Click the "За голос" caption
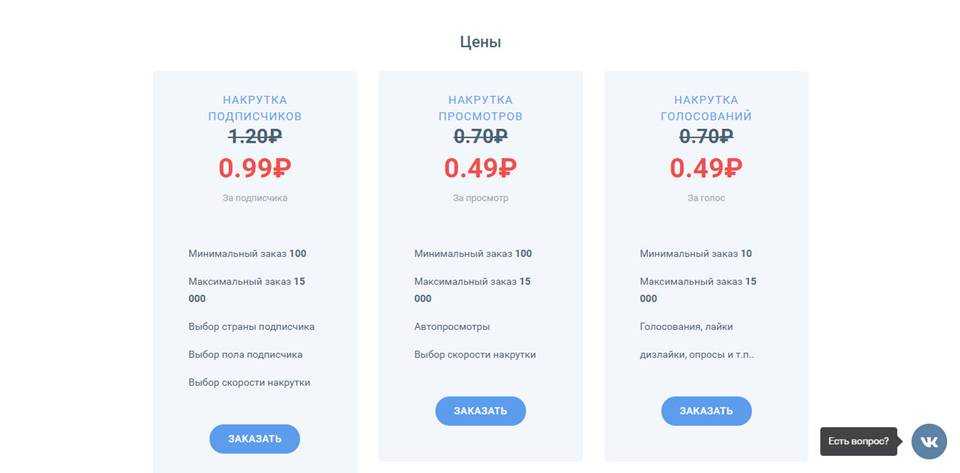Viewport: 960px width, 473px height. [x=706, y=198]
